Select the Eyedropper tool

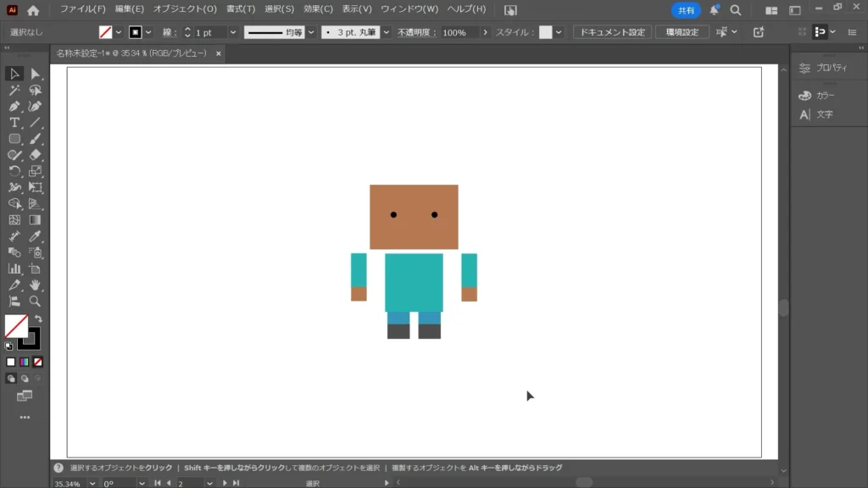click(35, 236)
